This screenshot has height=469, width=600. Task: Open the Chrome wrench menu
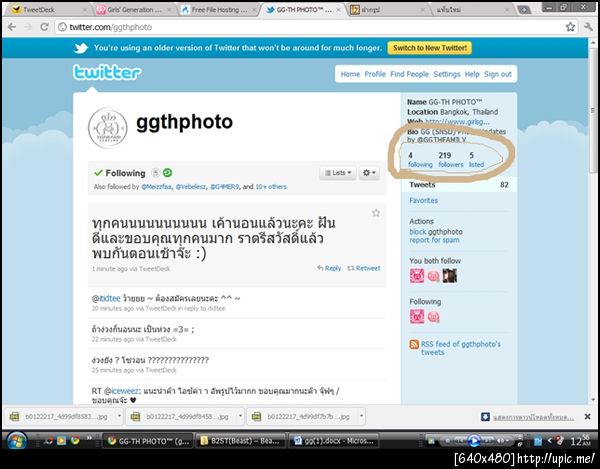pos(588,27)
